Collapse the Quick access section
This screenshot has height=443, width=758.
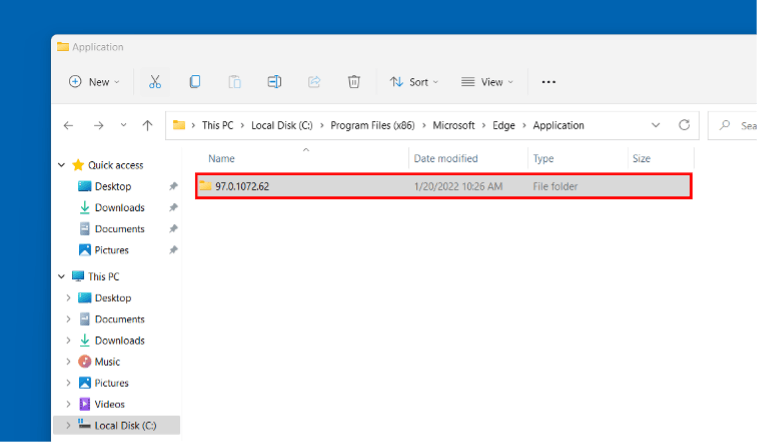61,165
